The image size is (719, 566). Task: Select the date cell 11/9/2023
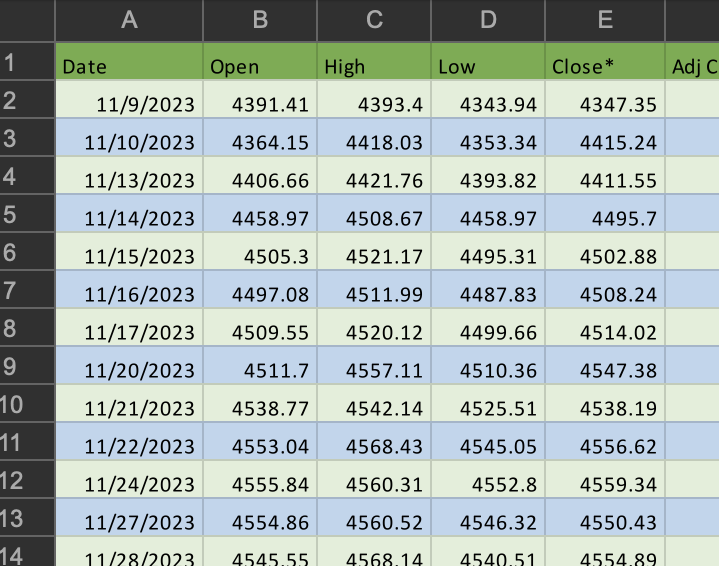[129, 100]
